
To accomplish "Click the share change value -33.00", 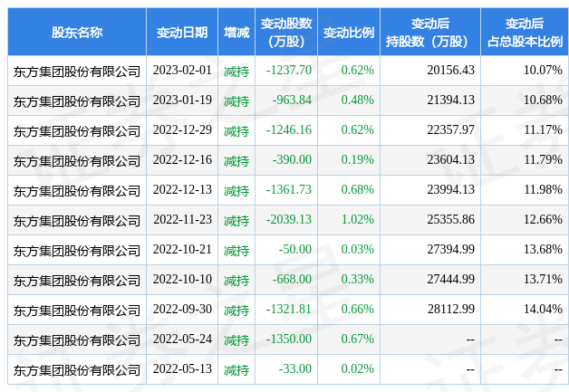I will pos(295,368).
